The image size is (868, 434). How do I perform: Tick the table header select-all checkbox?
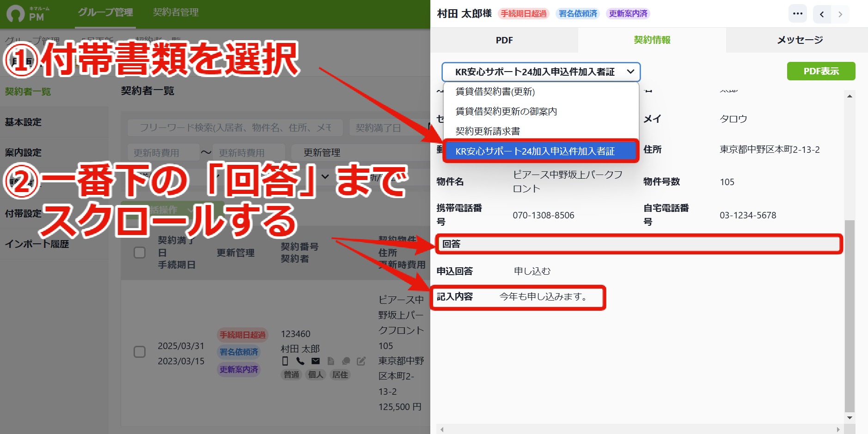coord(140,253)
